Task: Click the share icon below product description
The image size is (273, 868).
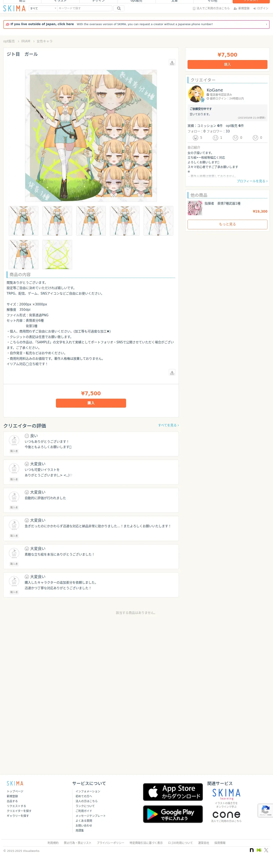Action: point(172,373)
